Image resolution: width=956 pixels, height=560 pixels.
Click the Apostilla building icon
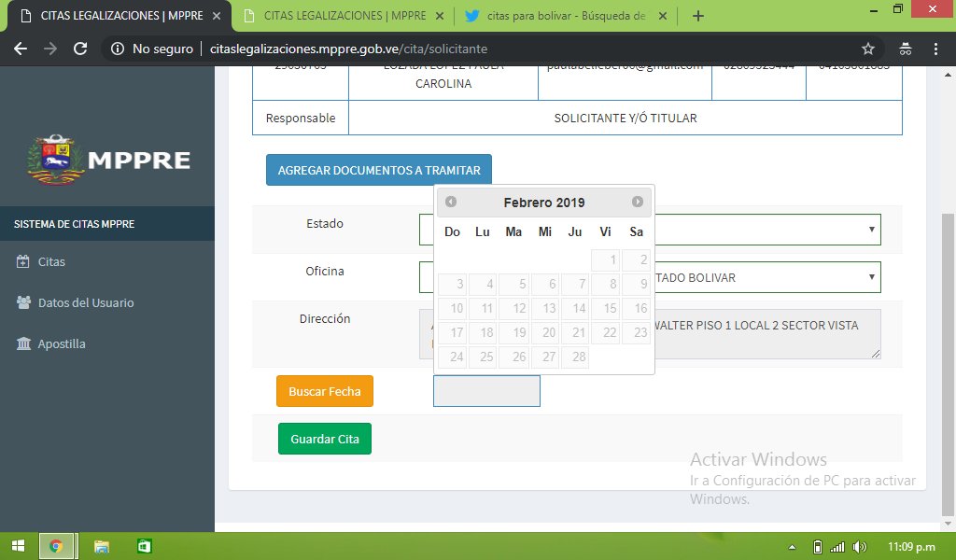coord(23,343)
